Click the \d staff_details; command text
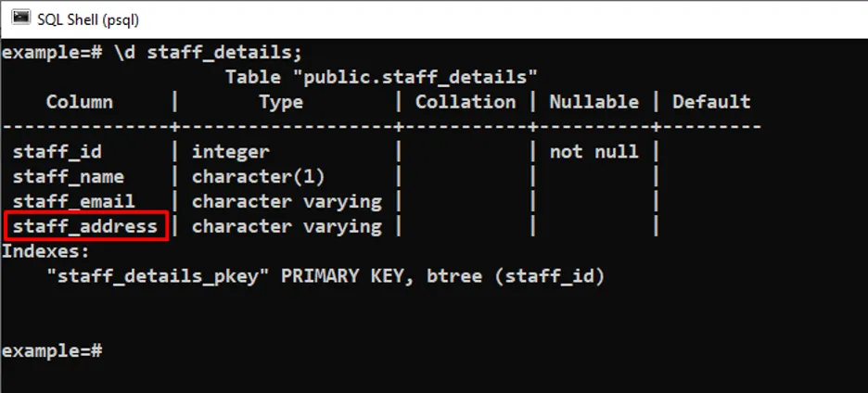 pos(208,52)
